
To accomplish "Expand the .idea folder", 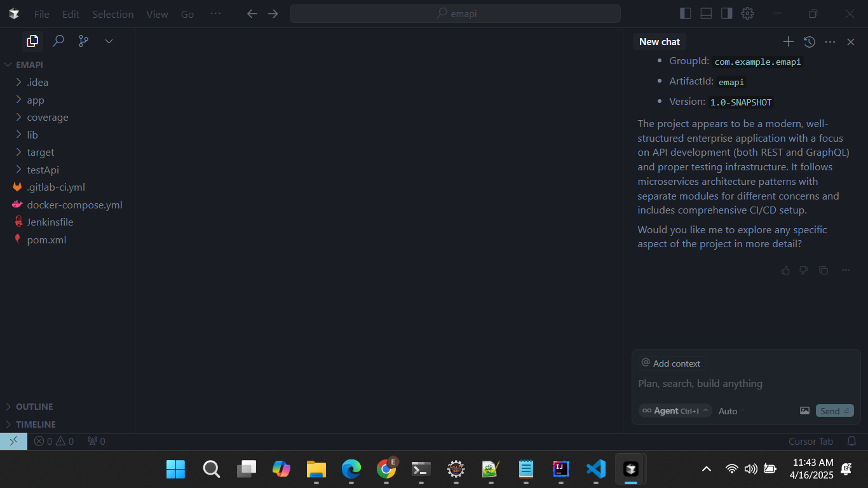I will (67, 83).
